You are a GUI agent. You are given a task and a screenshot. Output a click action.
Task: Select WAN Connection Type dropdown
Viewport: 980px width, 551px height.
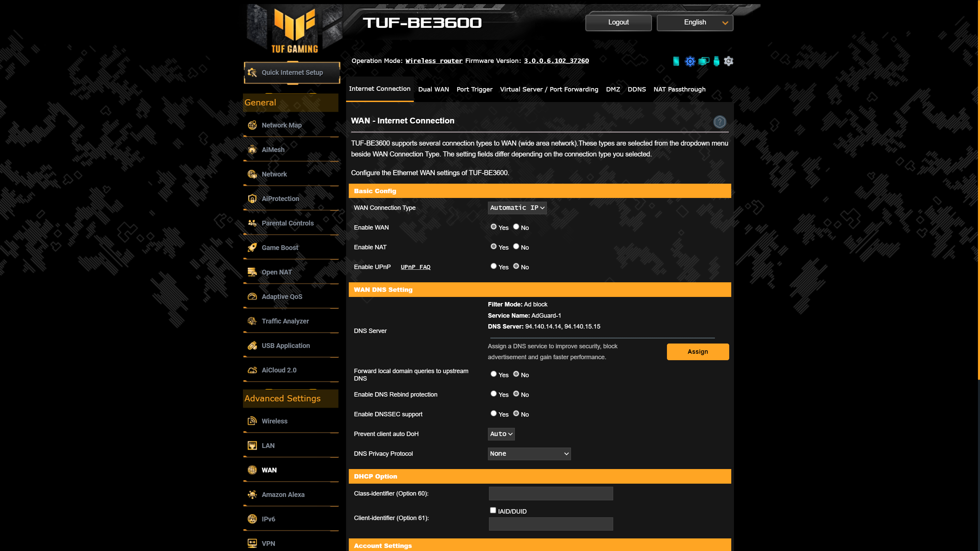click(518, 208)
